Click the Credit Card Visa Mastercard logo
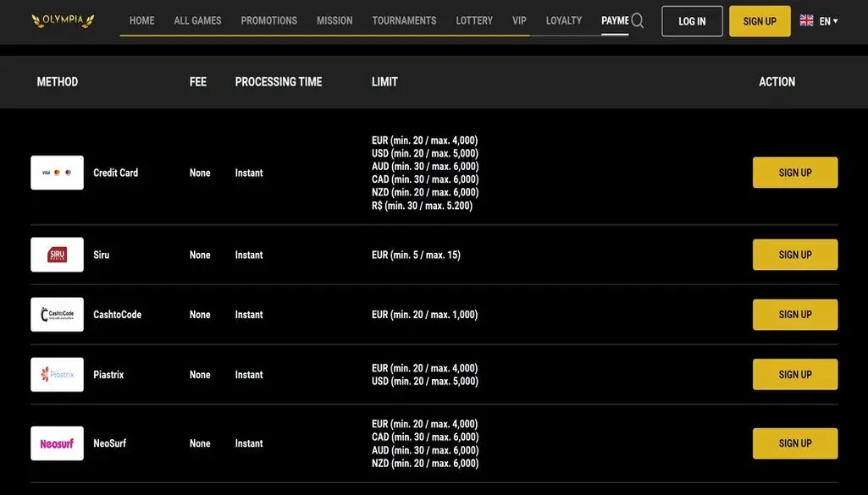The width and height of the screenshot is (868, 495). 57,173
